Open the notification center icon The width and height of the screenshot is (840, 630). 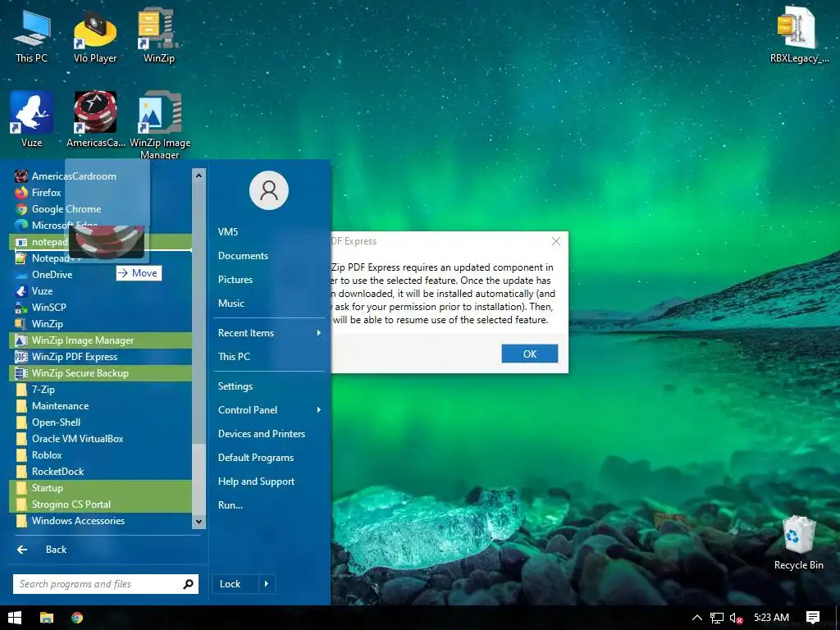812,618
